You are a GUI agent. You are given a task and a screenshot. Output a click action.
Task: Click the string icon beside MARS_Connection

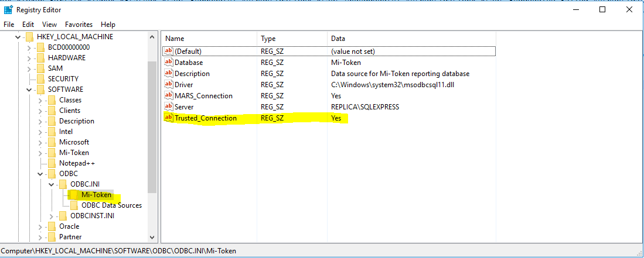point(168,95)
